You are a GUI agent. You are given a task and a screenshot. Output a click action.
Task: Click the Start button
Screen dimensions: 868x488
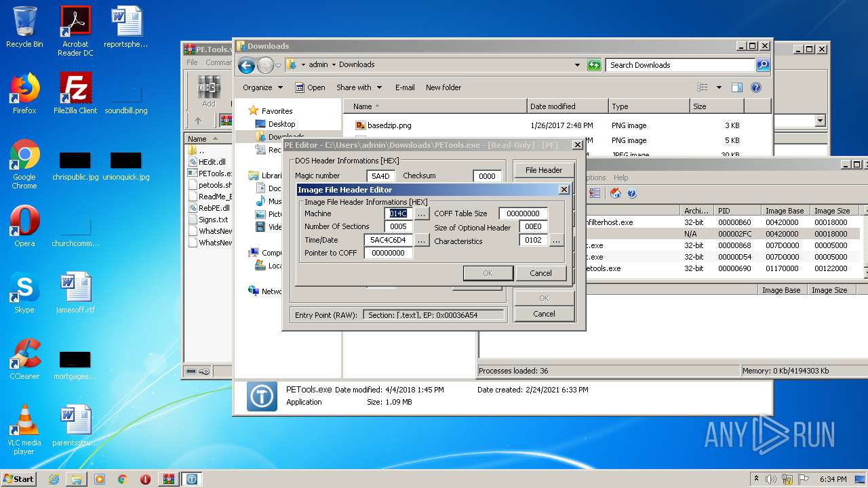pyautogui.click(x=19, y=479)
